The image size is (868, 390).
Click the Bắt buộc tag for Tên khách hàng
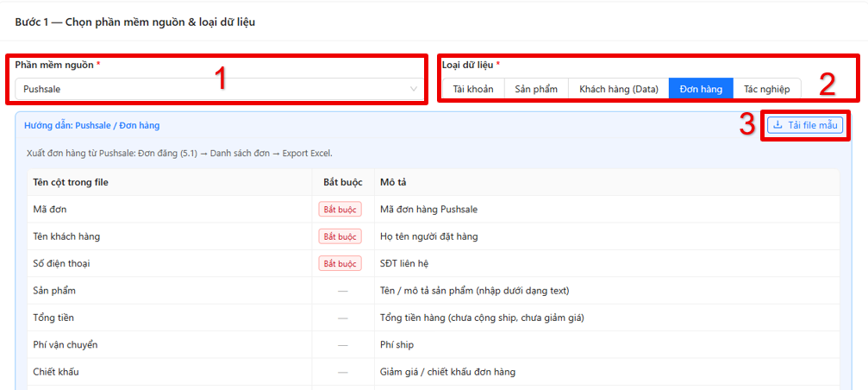(x=340, y=236)
